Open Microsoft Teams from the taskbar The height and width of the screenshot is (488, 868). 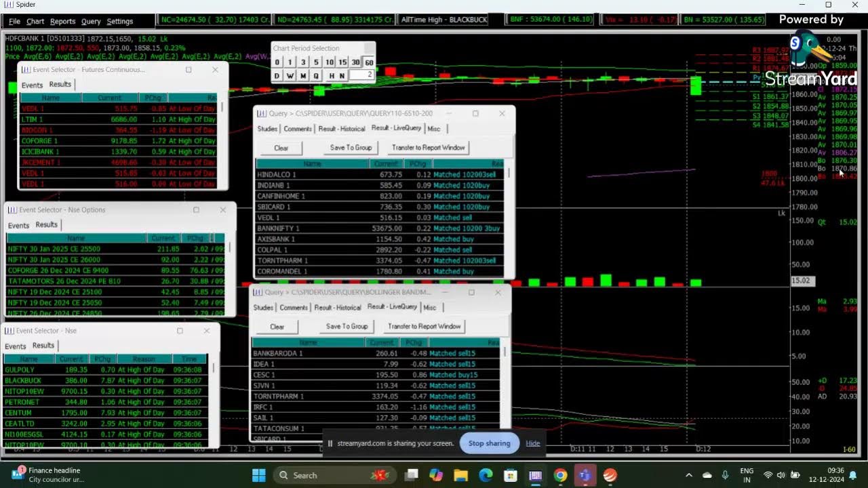pyautogui.click(x=585, y=475)
